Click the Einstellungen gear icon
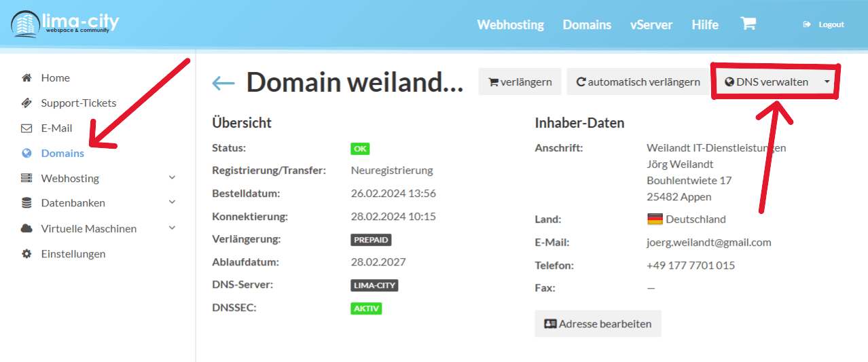Viewport: 868px width, 362px height. 26,253
